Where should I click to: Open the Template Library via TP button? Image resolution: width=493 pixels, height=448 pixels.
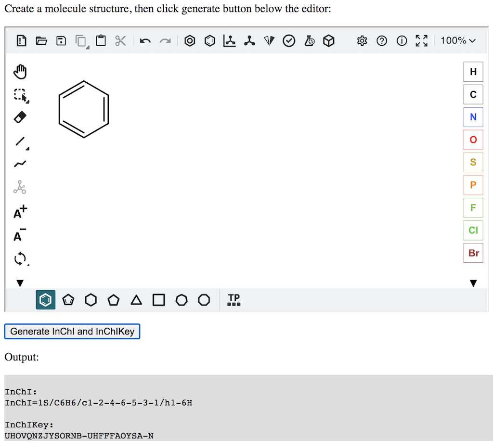(x=234, y=299)
